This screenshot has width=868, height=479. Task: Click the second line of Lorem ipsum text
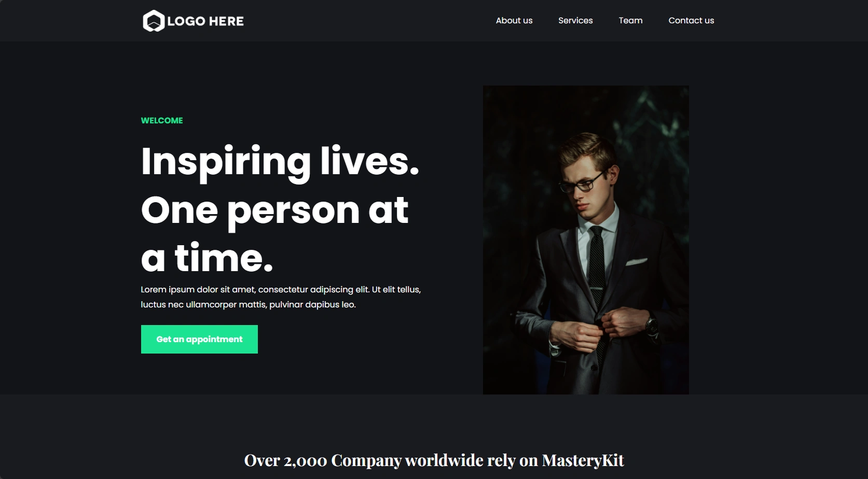pyautogui.click(x=249, y=305)
